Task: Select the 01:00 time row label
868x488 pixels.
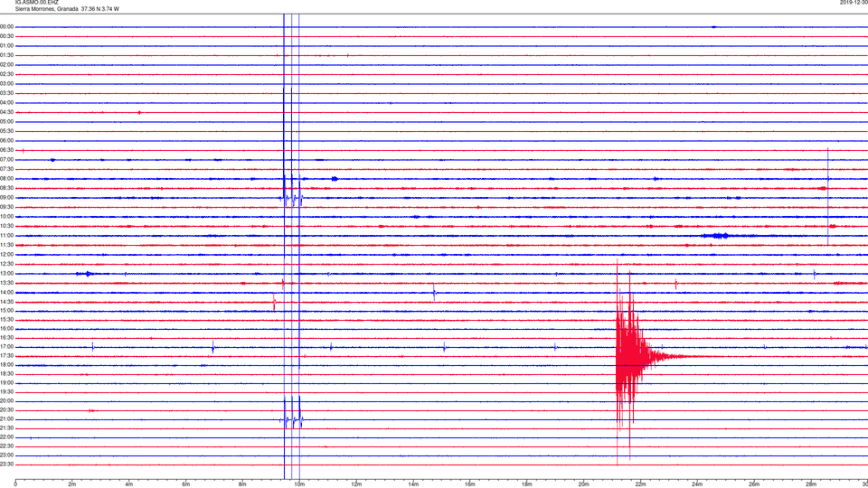Action: tap(6, 46)
